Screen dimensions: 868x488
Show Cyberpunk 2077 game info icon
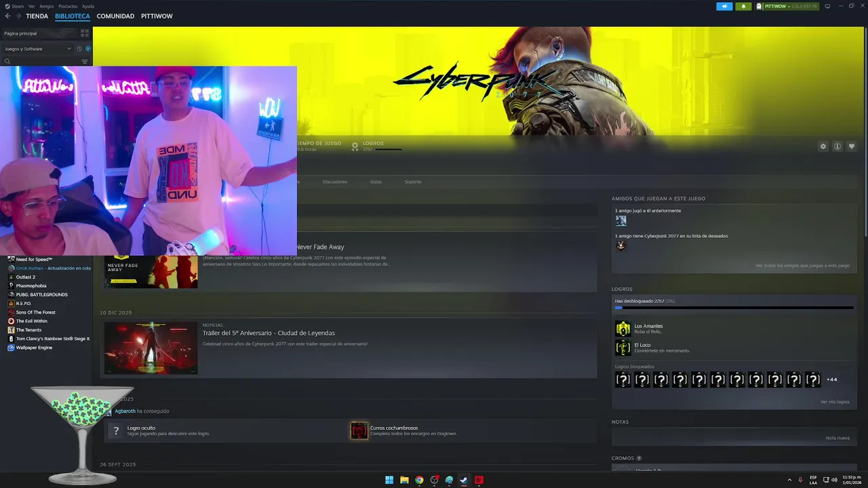pyautogui.click(x=837, y=146)
